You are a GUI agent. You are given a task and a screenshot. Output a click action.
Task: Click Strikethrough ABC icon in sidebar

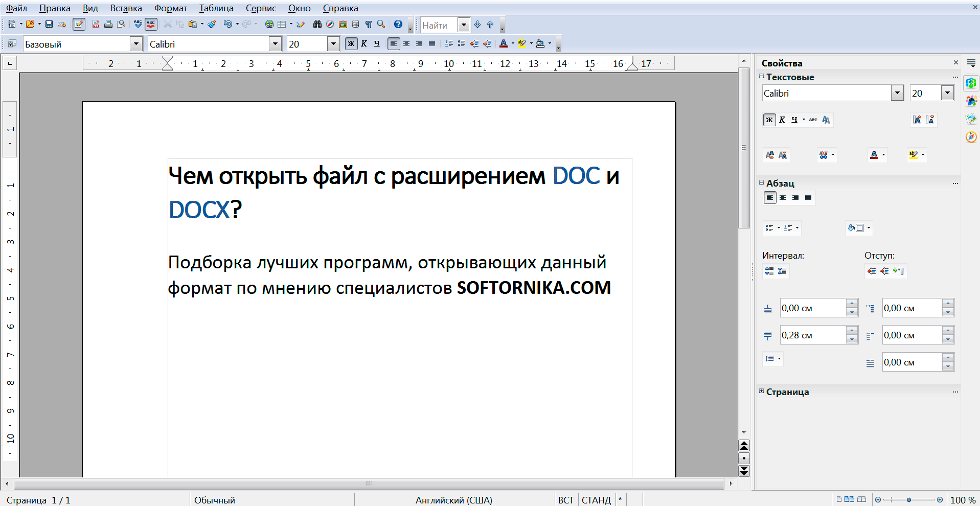pos(813,120)
